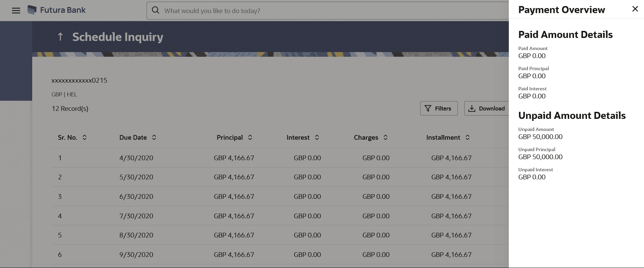644x268 pixels.
Task: Close the Payment Overview panel
Action: 635,9
